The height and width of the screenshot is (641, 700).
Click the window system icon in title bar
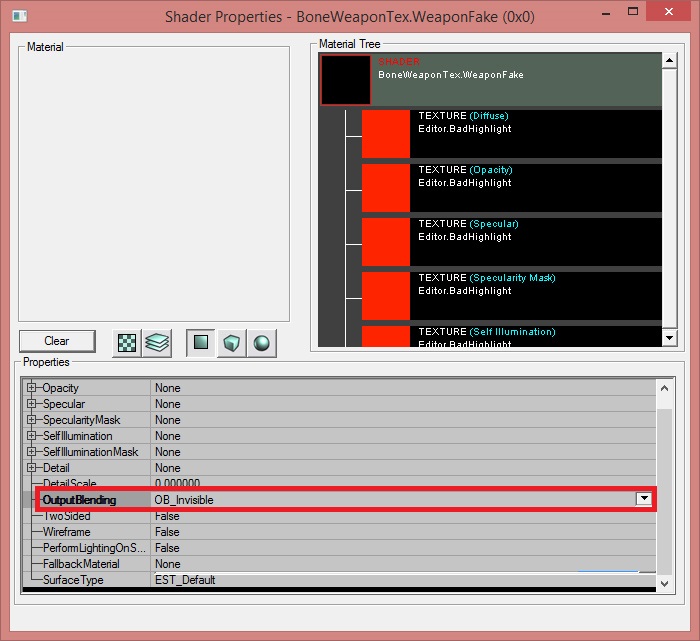[x=20, y=17]
